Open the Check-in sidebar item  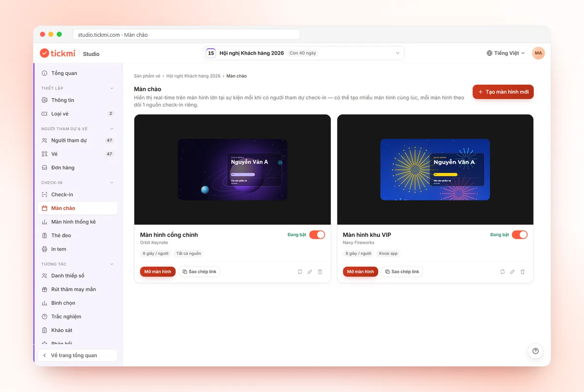tap(78, 195)
